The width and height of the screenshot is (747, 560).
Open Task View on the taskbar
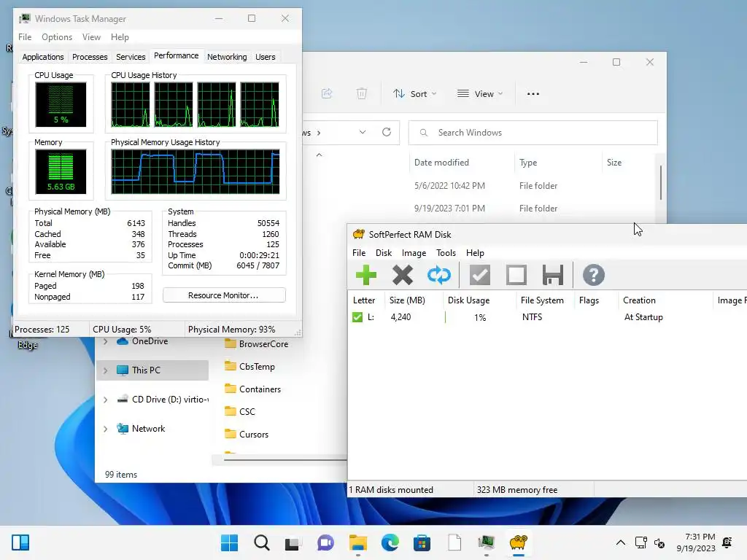pos(293,542)
